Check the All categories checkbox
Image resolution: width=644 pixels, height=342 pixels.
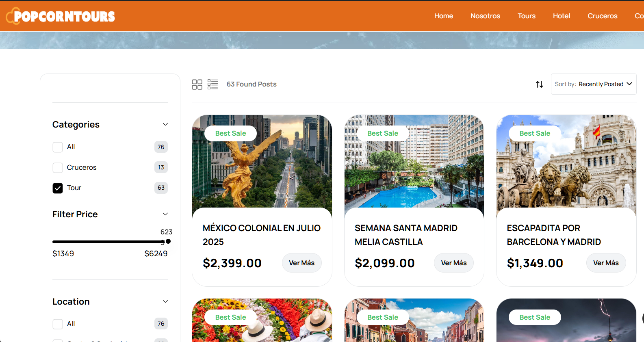point(58,147)
